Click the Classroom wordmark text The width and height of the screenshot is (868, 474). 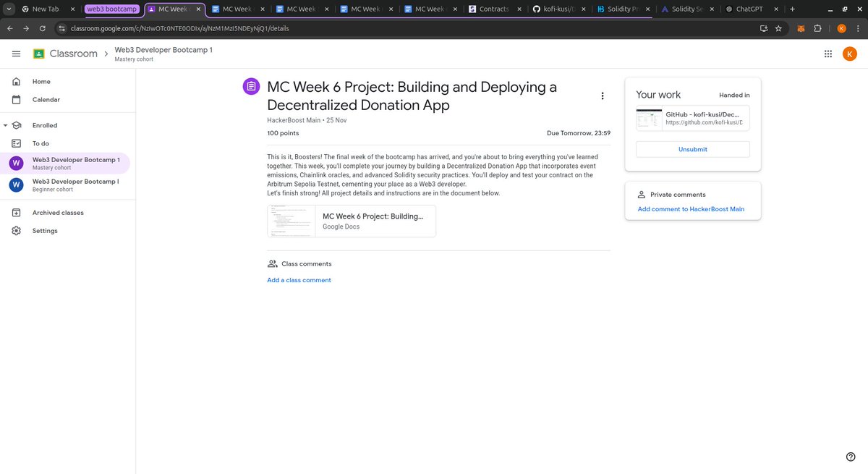coord(74,54)
